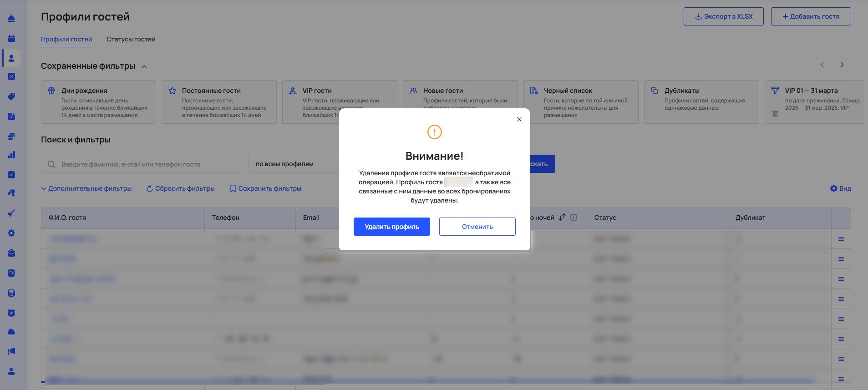Click the price tag sidebar icon

[x=11, y=96]
